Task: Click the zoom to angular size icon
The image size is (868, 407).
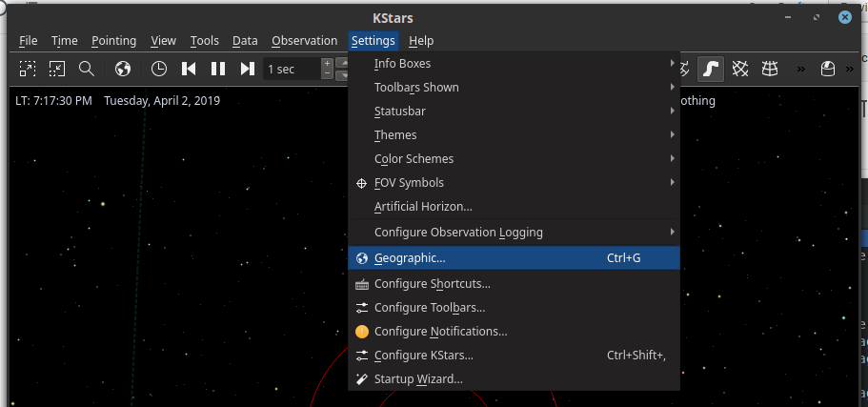Action: [x=57, y=69]
